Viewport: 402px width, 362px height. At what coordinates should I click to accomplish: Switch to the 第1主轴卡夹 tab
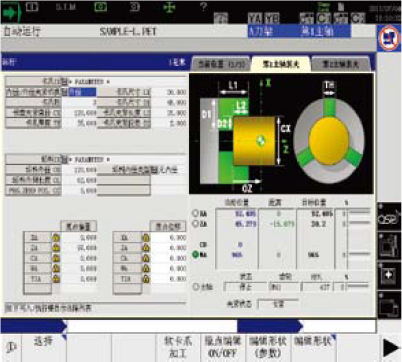[281, 64]
